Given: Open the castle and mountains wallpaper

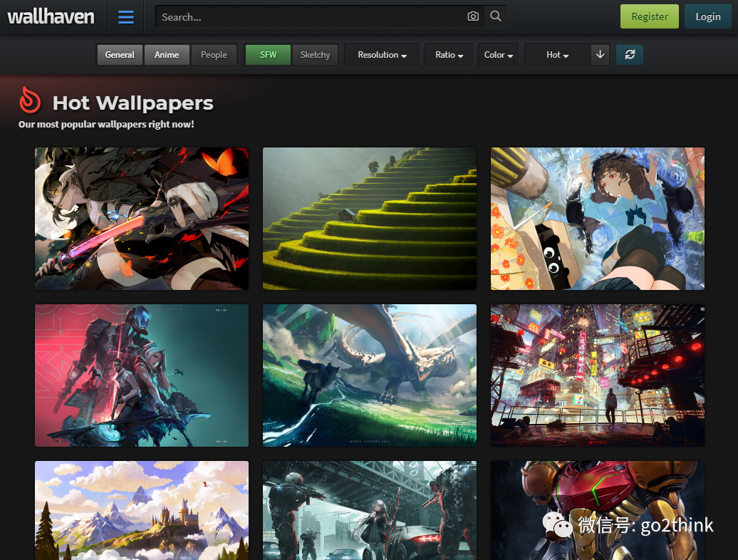Looking at the screenshot, I should click(142, 511).
